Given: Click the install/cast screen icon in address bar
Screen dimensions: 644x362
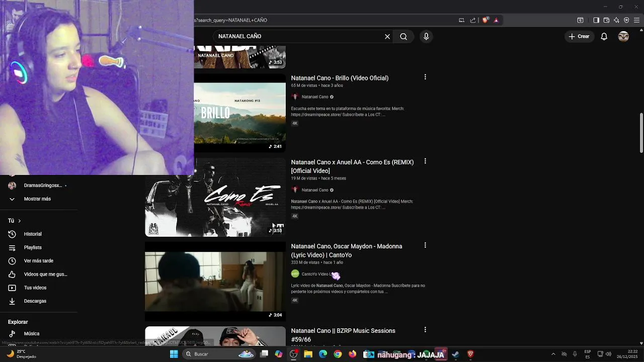Looking at the screenshot, I should click(461, 20).
